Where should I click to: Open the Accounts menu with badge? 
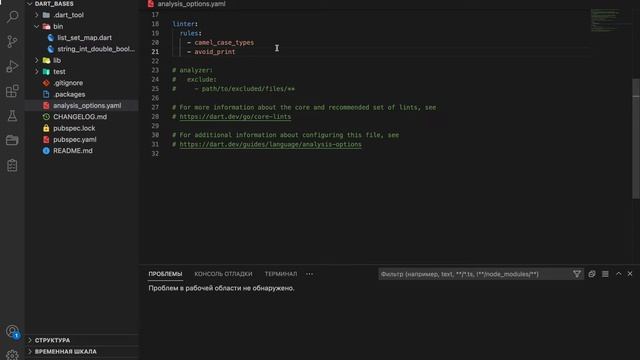tap(12, 331)
